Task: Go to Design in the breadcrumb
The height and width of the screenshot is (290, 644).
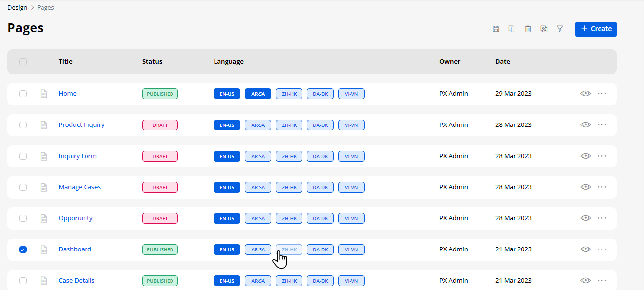Action: [x=17, y=8]
